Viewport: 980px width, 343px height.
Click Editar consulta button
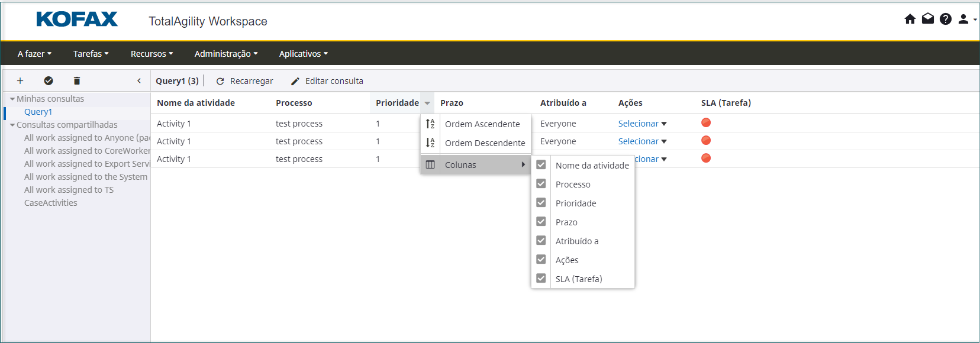click(x=327, y=81)
